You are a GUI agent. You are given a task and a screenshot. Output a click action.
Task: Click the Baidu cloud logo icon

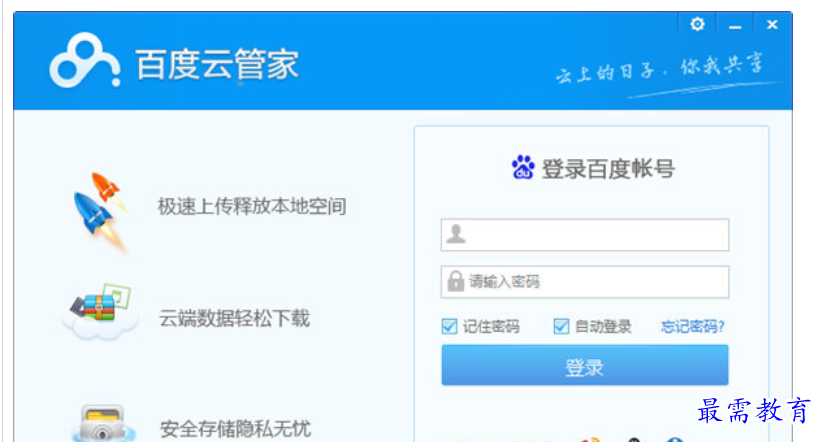85,61
